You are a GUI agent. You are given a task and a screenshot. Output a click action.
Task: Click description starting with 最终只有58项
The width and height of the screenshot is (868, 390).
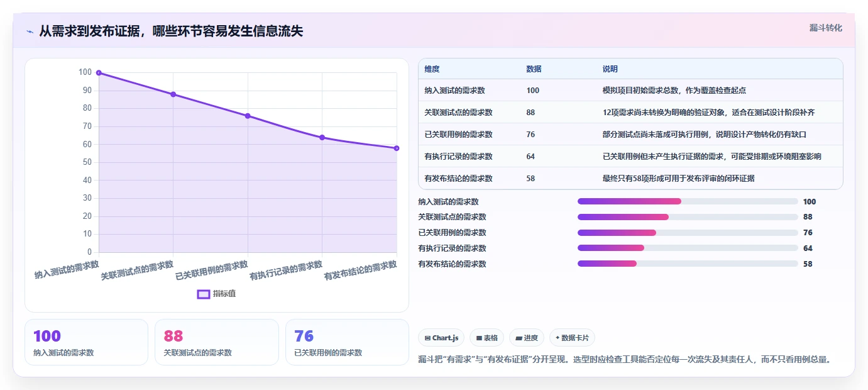(x=678, y=179)
